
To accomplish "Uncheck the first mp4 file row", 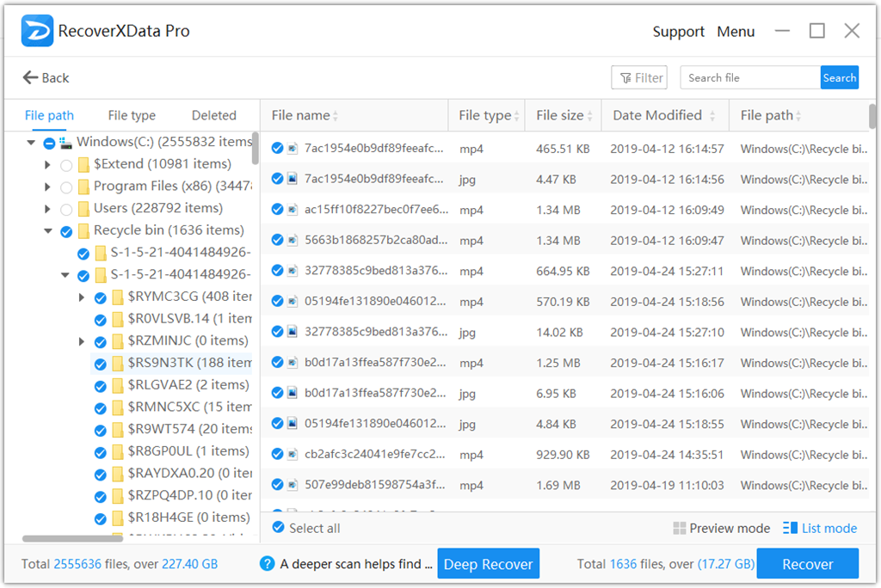I will tap(276, 147).
